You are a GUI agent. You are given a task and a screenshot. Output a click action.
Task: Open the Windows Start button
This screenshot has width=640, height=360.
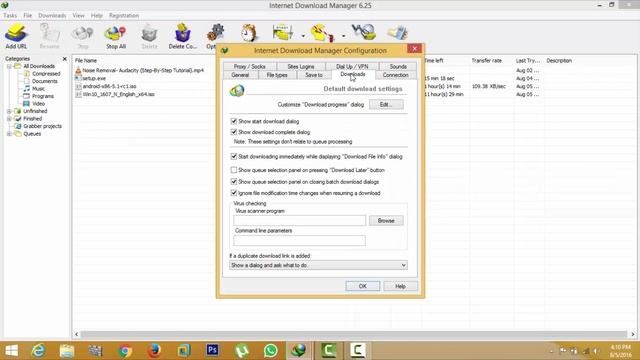click(11, 351)
